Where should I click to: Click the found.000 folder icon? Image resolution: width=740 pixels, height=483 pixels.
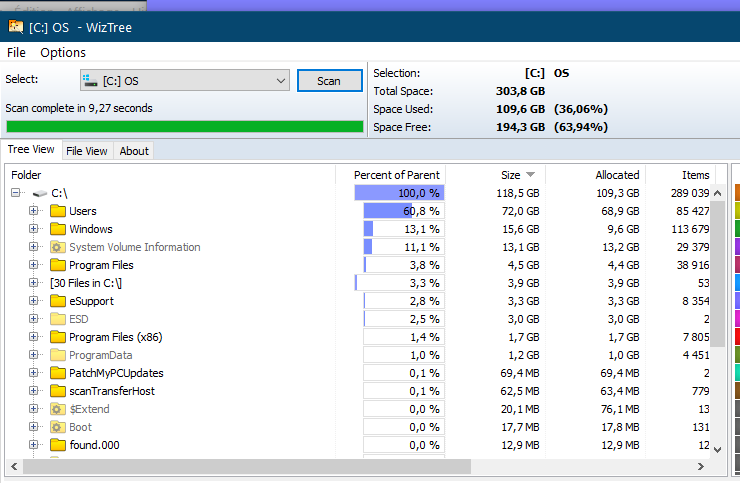pos(58,445)
